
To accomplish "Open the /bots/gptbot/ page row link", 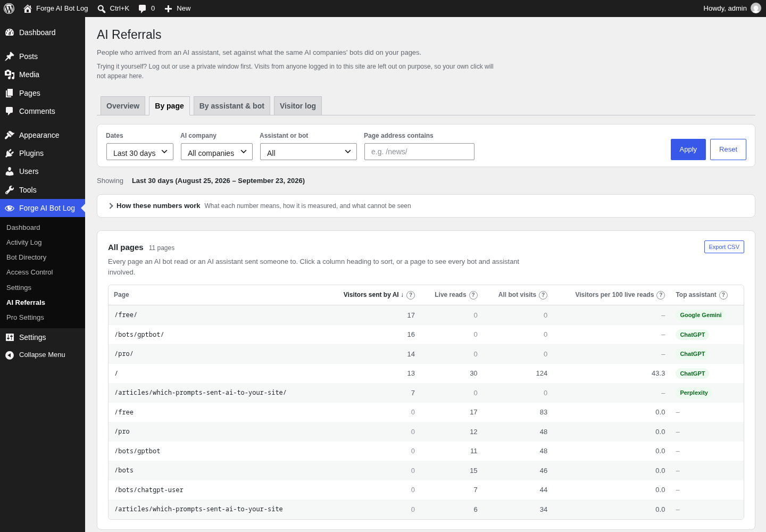I will click(139, 335).
